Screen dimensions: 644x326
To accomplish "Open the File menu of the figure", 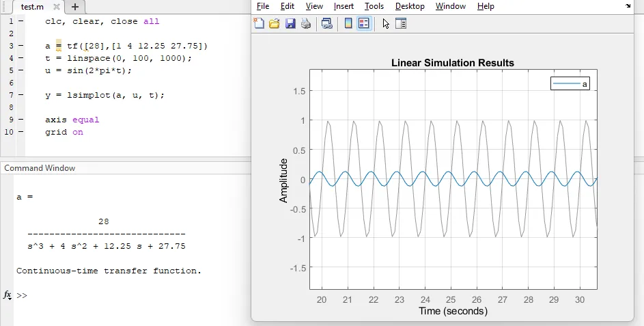I will pos(263,6).
